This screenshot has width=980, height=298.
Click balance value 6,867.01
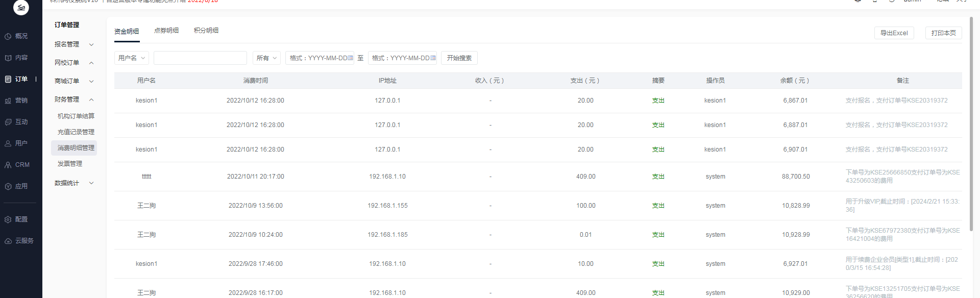(x=796, y=101)
